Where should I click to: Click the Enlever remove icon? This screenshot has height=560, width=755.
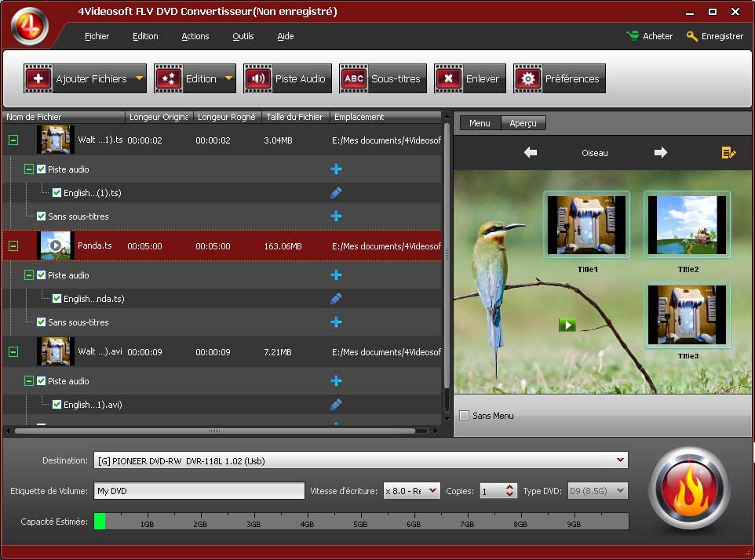pyautogui.click(x=449, y=78)
